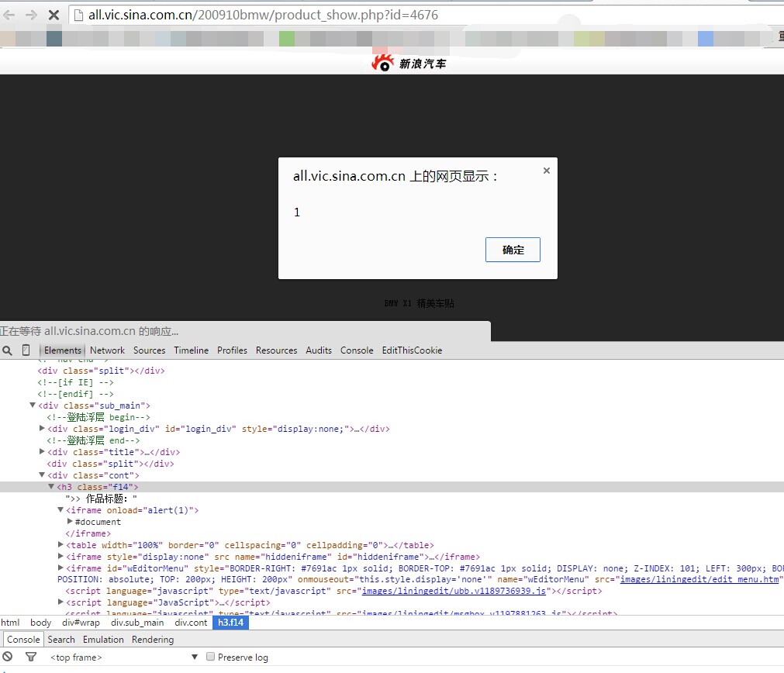The width and height of the screenshot is (784, 673).
Task: Open the Timeline tab
Action: [191, 350]
